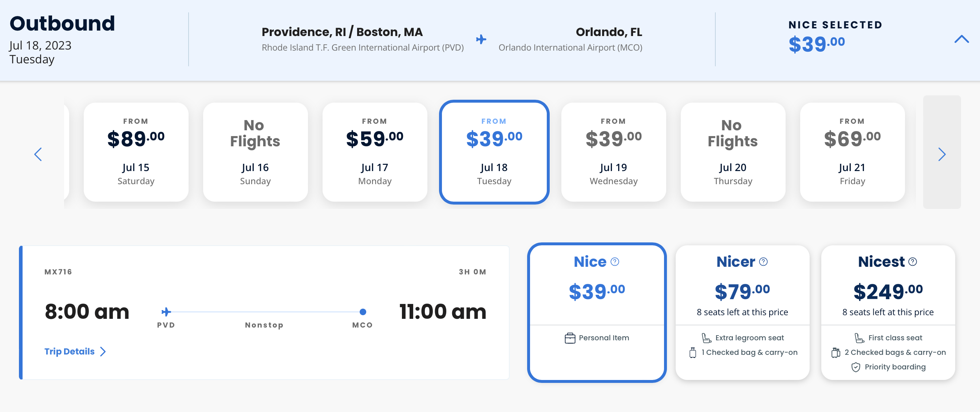Switch to Jul 17 Monday date
The height and width of the screenshot is (412, 980).
point(375,152)
